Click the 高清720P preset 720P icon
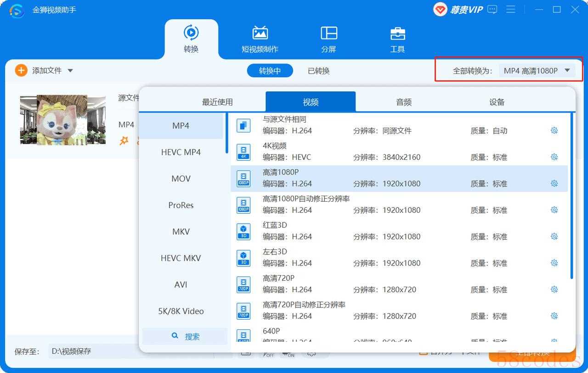This screenshot has width=588, height=373. [x=243, y=284]
